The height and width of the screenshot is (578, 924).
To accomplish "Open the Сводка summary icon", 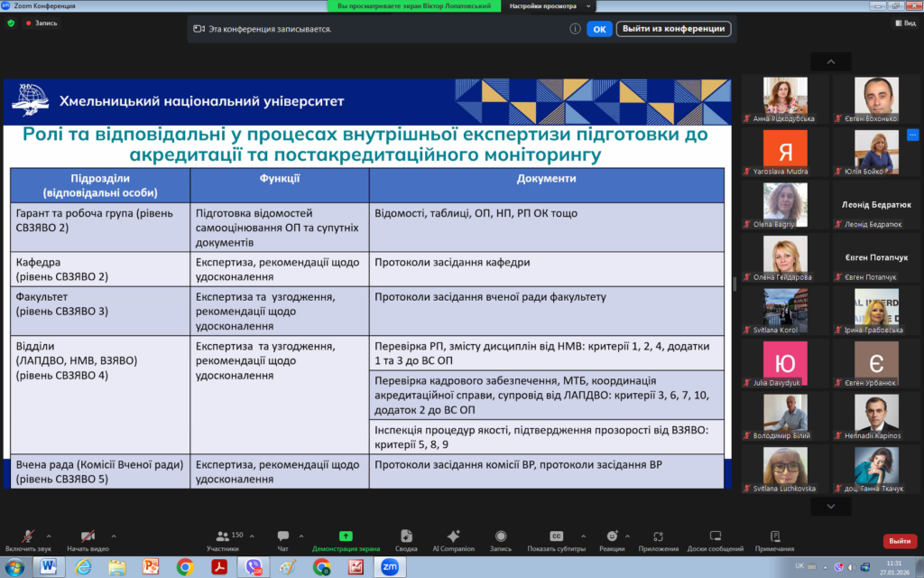I will pyautogui.click(x=406, y=536).
